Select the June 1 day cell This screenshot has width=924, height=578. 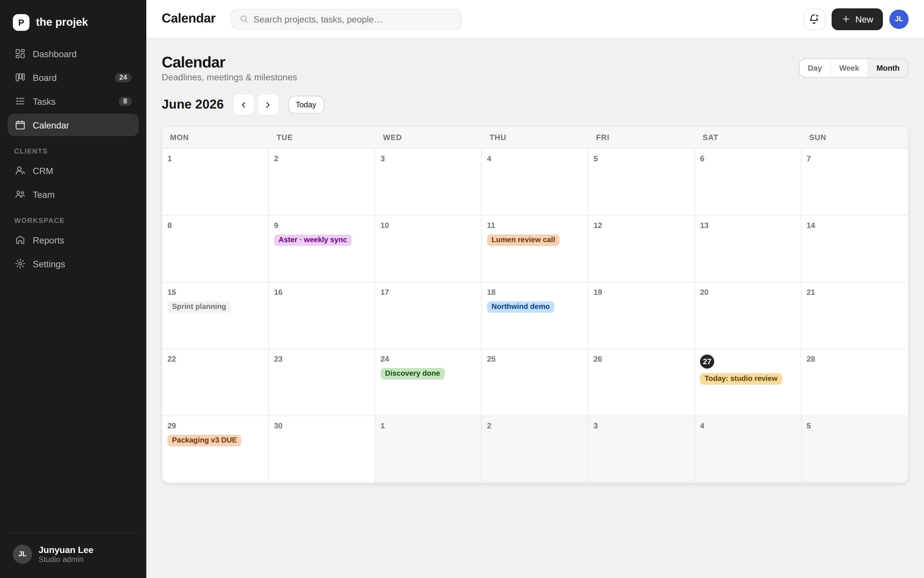pyautogui.click(x=215, y=182)
